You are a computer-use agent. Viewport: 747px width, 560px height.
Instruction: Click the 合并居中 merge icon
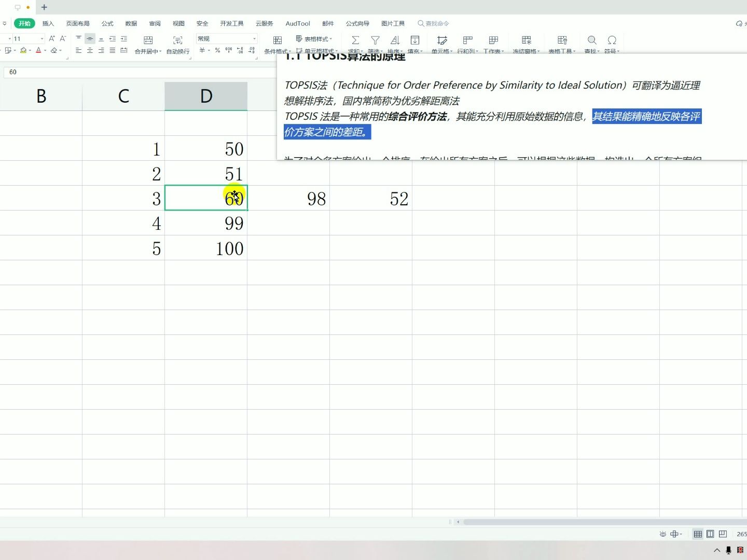tap(148, 40)
